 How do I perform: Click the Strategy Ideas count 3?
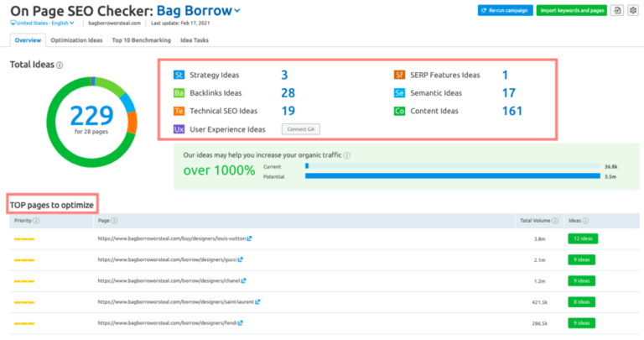[x=284, y=75]
